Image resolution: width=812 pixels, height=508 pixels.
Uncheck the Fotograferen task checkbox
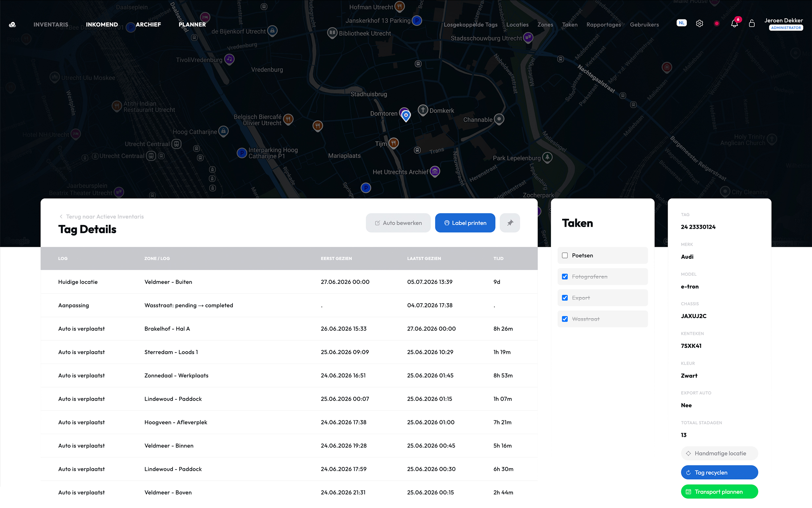click(565, 277)
